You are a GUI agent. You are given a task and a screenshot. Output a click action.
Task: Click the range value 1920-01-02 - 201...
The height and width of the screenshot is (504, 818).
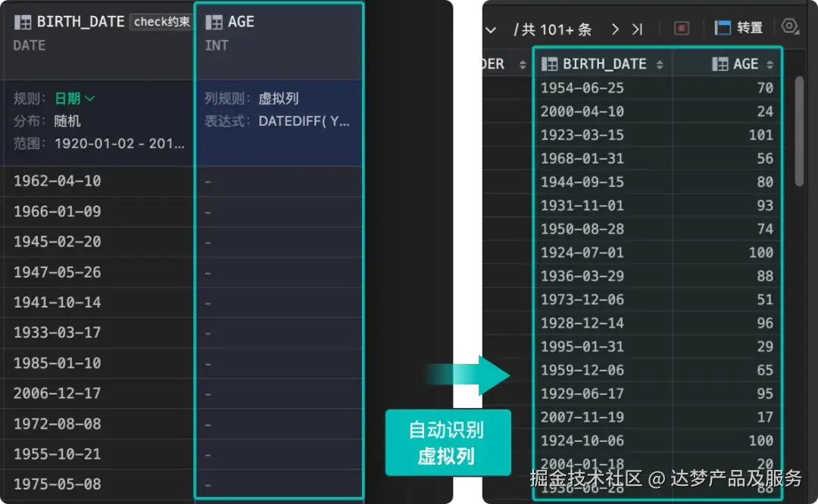click(x=120, y=144)
